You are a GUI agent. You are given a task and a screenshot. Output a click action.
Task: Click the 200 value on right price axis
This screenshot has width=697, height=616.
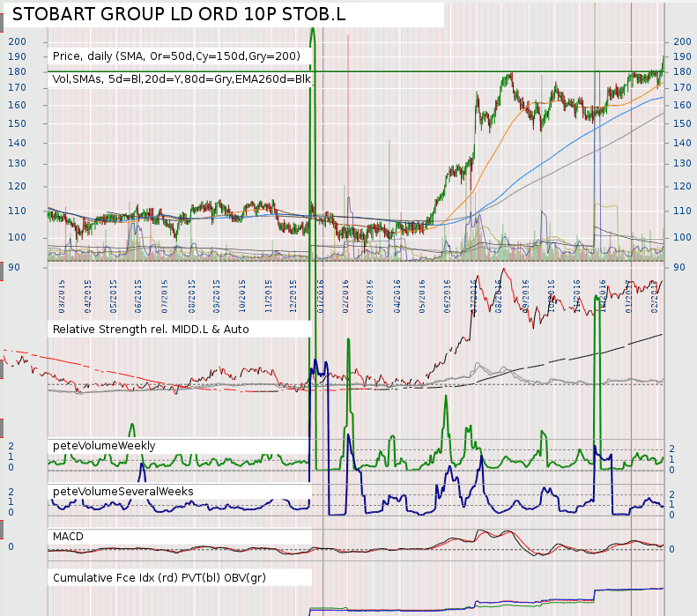[x=682, y=41]
